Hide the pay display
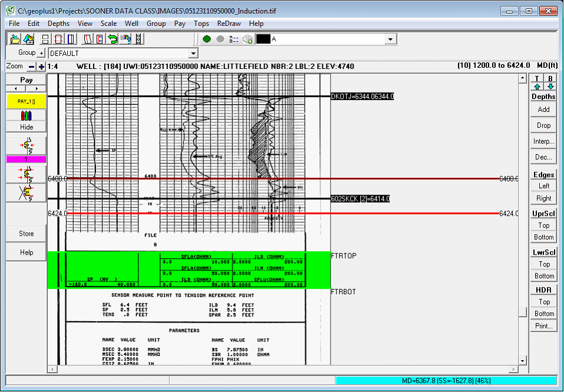Screen dimensions: 564x392 26,127
